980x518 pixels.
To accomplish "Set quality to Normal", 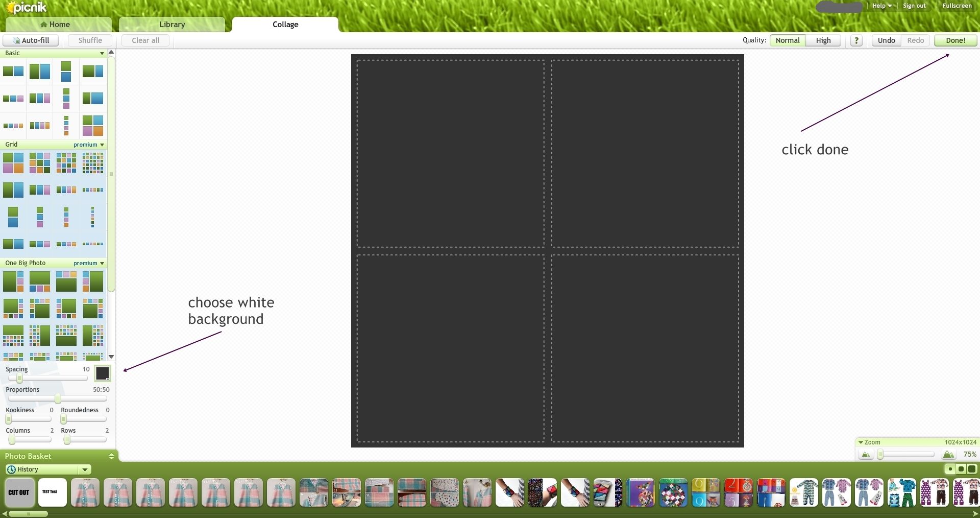I will [x=788, y=40].
